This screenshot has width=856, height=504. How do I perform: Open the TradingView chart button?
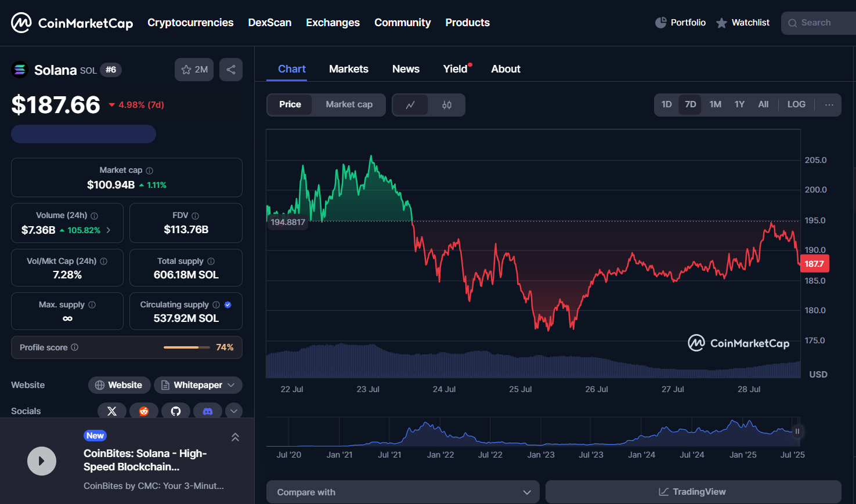pos(694,492)
